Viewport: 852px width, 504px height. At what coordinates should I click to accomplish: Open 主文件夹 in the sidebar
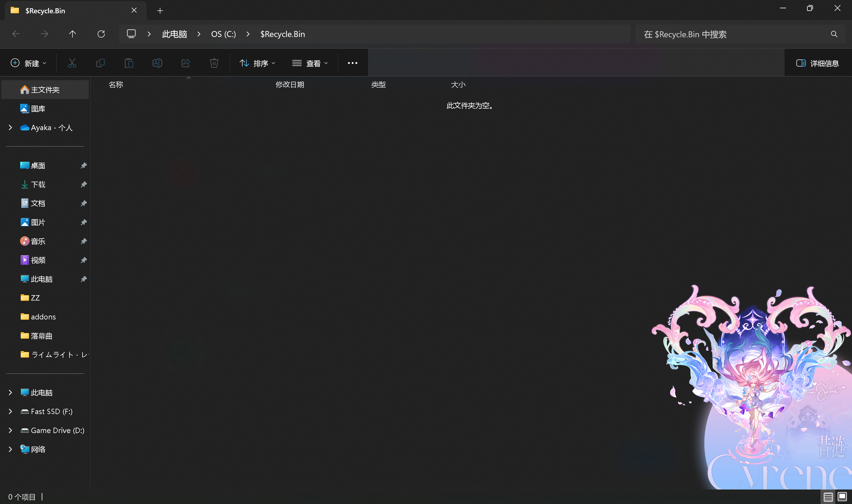[x=45, y=90]
